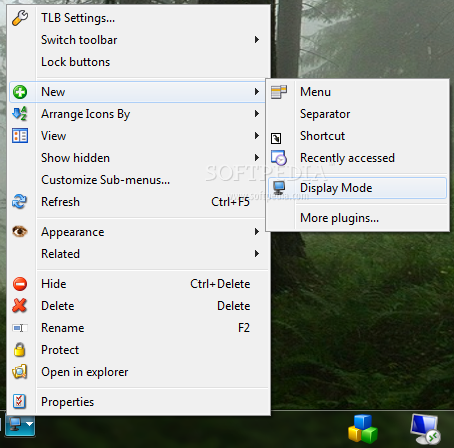This screenshot has width=454, height=448.
Task: Click the text-field icon beside Rename
Action: point(20,328)
